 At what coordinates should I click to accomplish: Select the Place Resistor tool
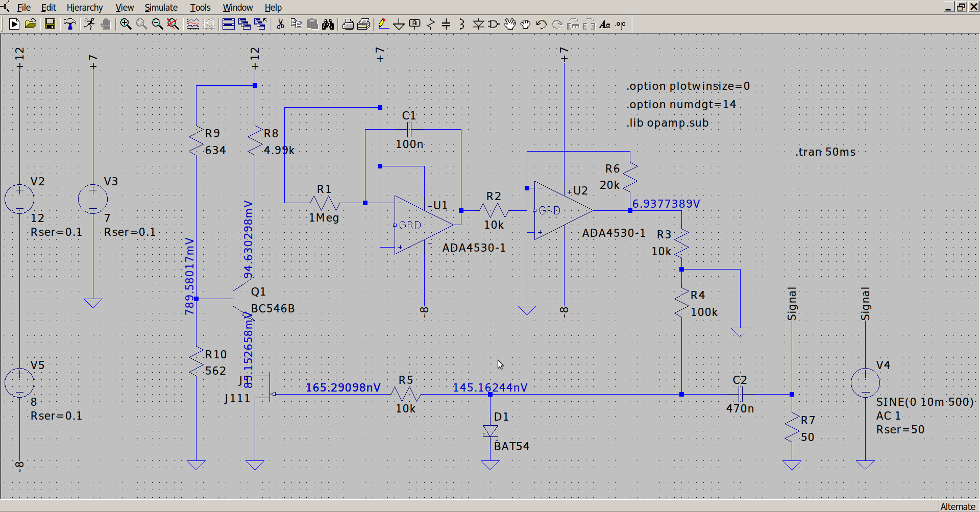click(x=431, y=24)
